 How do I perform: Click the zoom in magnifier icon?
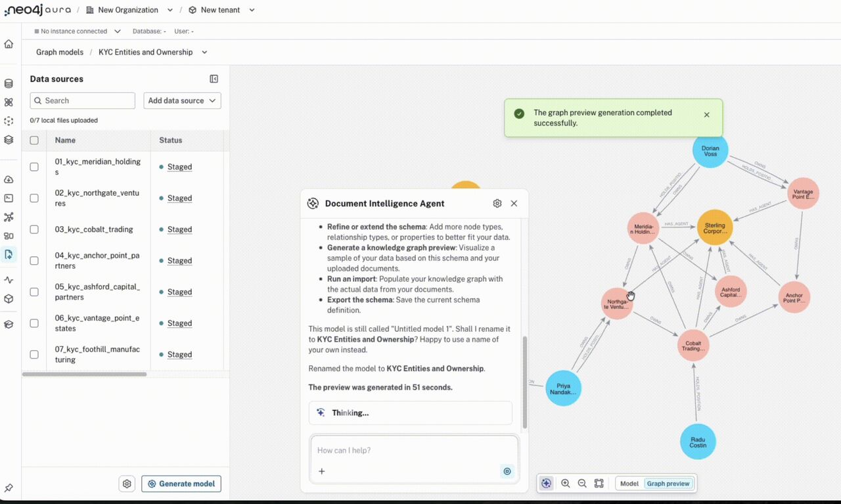pyautogui.click(x=566, y=484)
